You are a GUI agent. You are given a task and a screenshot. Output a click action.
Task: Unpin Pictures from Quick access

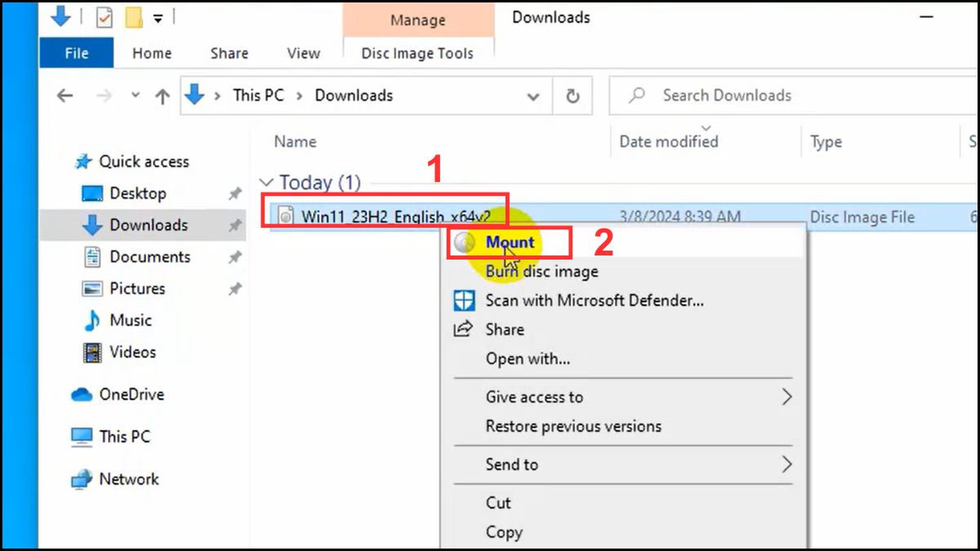[235, 288]
